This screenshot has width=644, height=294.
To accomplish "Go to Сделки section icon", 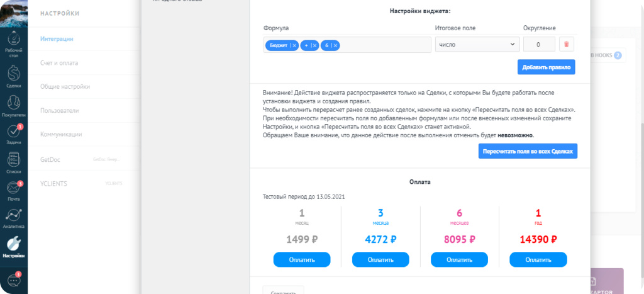I will (13, 76).
